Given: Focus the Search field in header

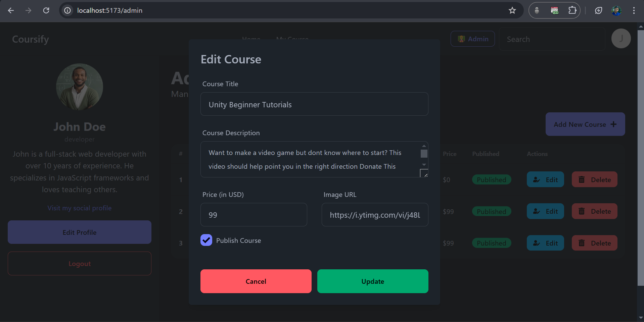Looking at the screenshot, I should click(x=552, y=39).
